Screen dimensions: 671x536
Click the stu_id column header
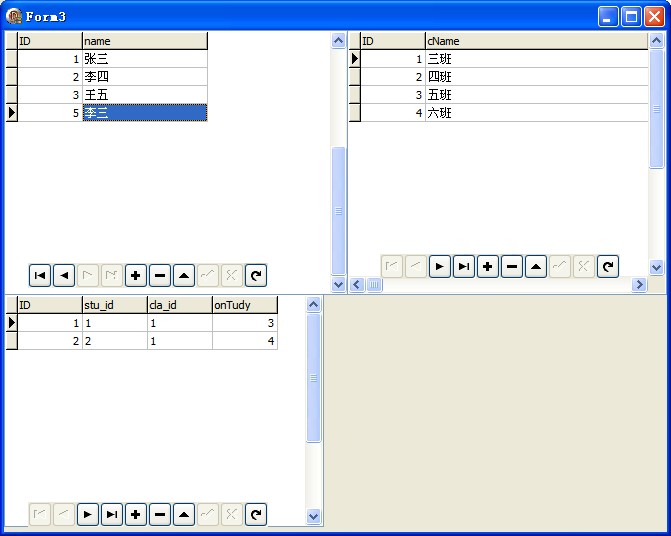[115, 305]
